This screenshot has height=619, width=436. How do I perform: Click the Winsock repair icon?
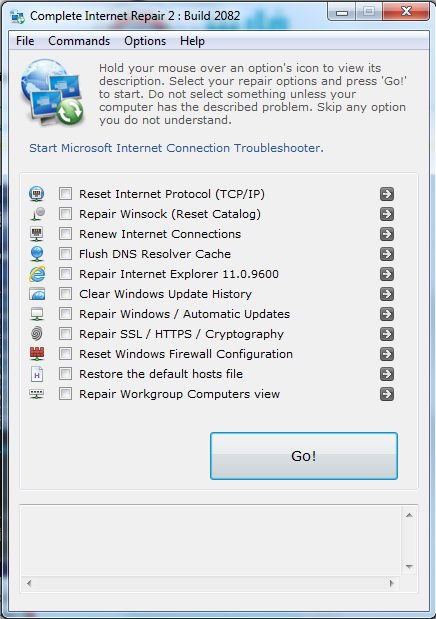[x=37, y=214]
